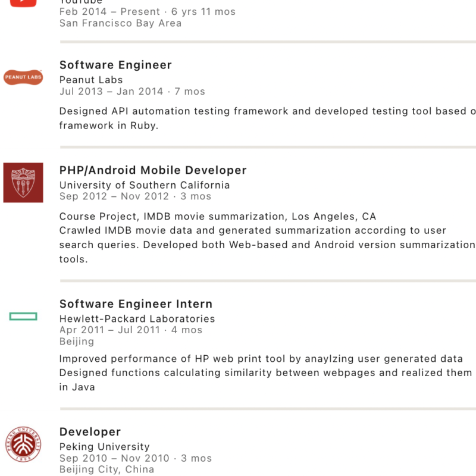Click the YouTube company logo icon

tap(23, 3)
